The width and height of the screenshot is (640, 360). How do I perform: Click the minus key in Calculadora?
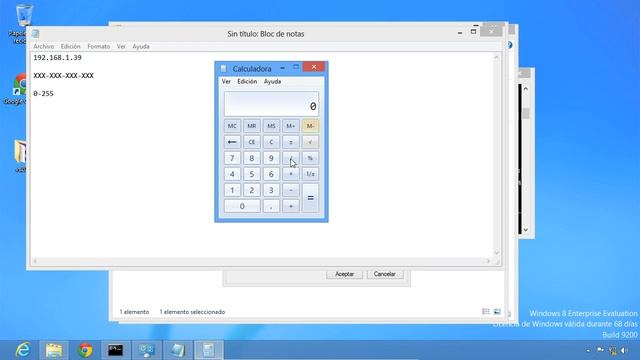[x=291, y=190]
